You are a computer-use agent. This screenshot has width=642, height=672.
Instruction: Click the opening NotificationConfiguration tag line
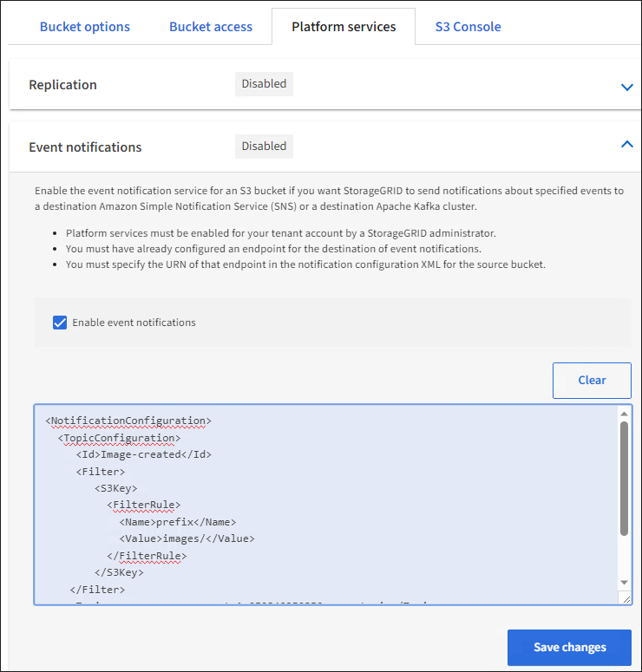pyautogui.click(x=128, y=421)
